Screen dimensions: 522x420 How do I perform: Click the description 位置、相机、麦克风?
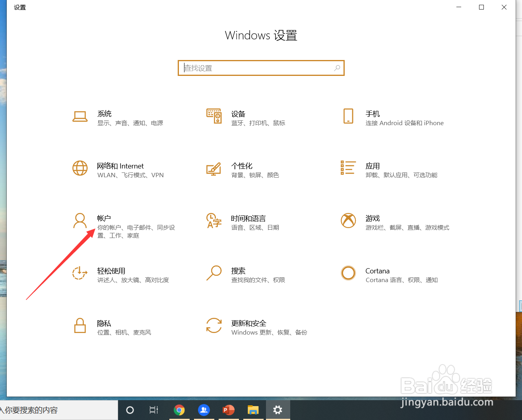click(124, 333)
